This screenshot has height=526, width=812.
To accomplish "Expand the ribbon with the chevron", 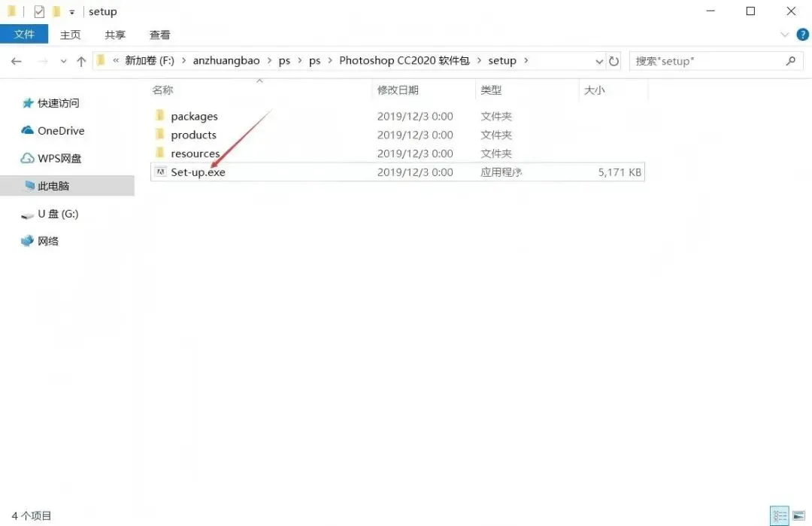I will pos(784,35).
